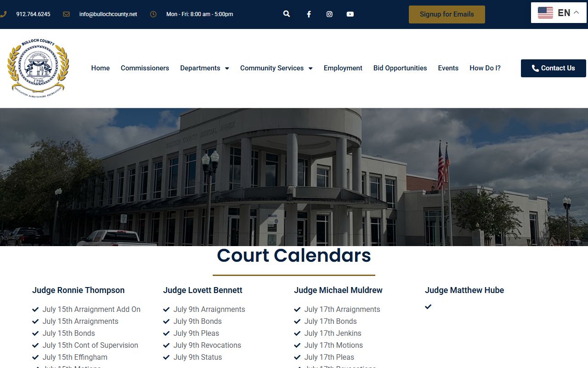Open the Bid Opportunities menu item

pyautogui.click(x=400, y=68)
